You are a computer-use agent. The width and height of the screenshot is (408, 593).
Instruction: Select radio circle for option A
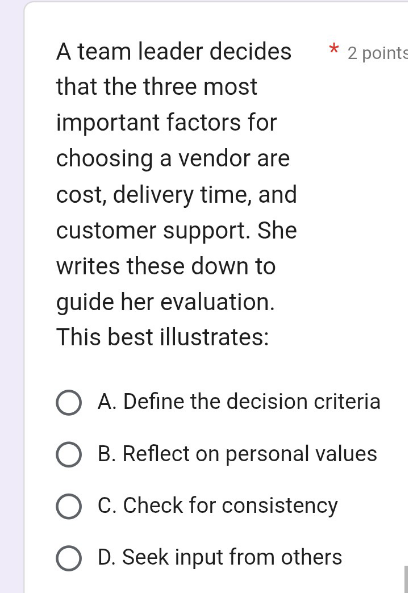69,402
